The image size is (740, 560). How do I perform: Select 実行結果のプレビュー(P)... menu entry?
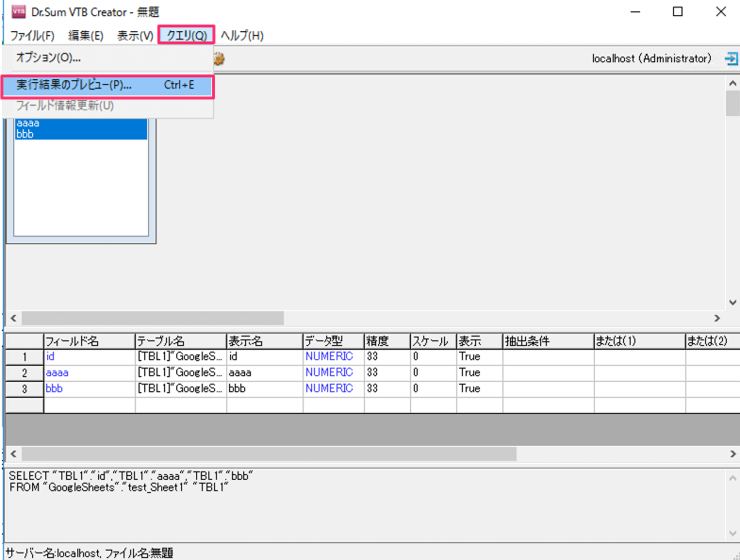pos(107,85)
